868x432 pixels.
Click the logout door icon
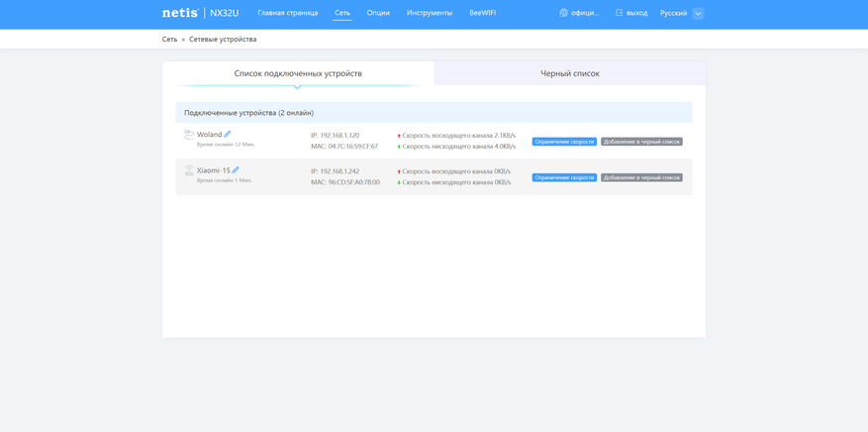click(x=620, y=13)
